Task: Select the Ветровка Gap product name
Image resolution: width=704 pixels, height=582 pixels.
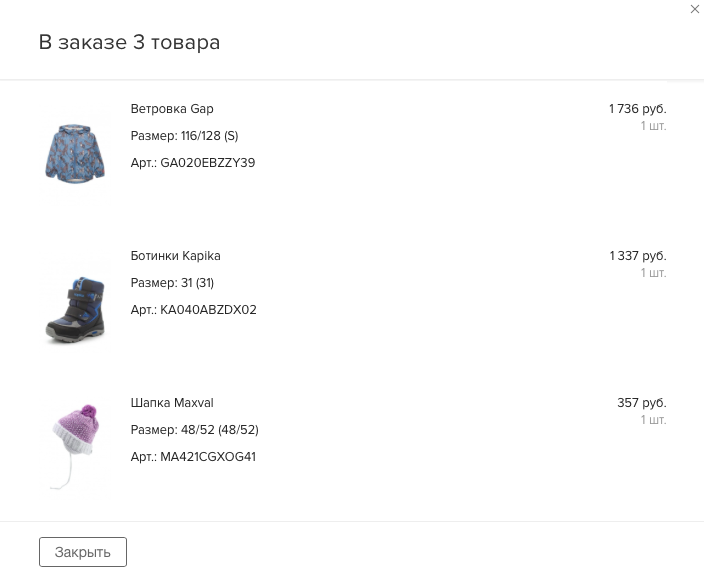Action: coord(172,109)
